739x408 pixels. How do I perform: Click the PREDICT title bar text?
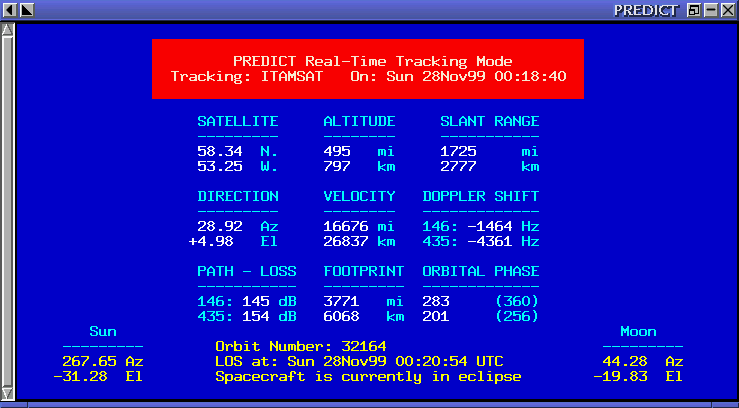pos(647,10)
